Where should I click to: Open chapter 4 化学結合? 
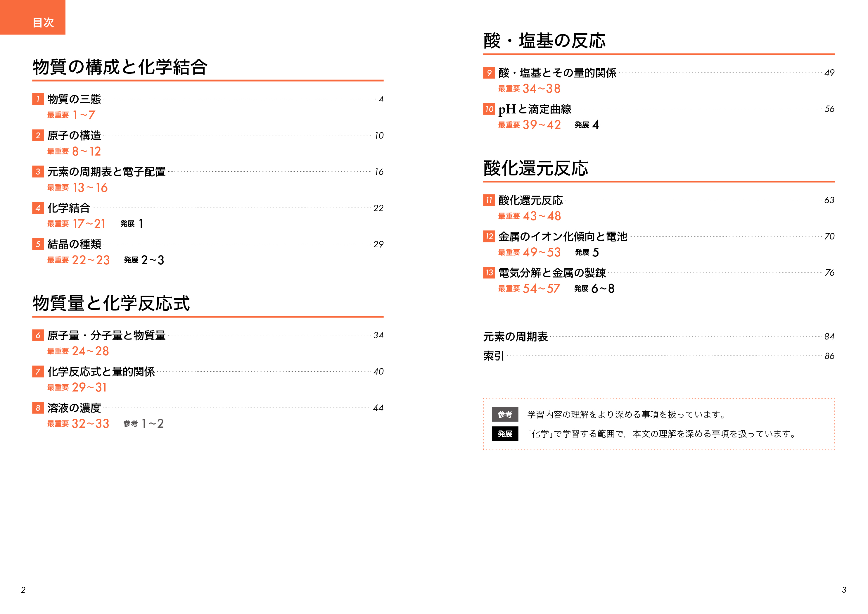pos(69,208)
